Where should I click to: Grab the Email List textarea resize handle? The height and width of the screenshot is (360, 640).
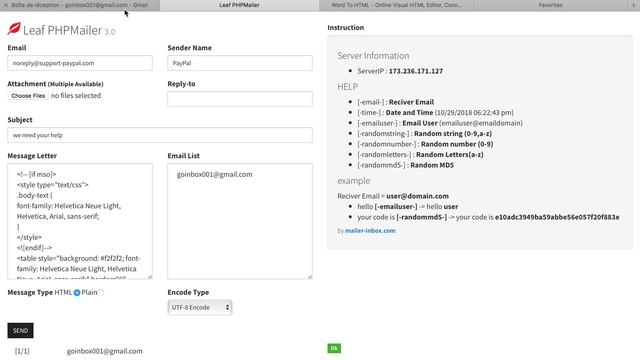tap(310, 277)
